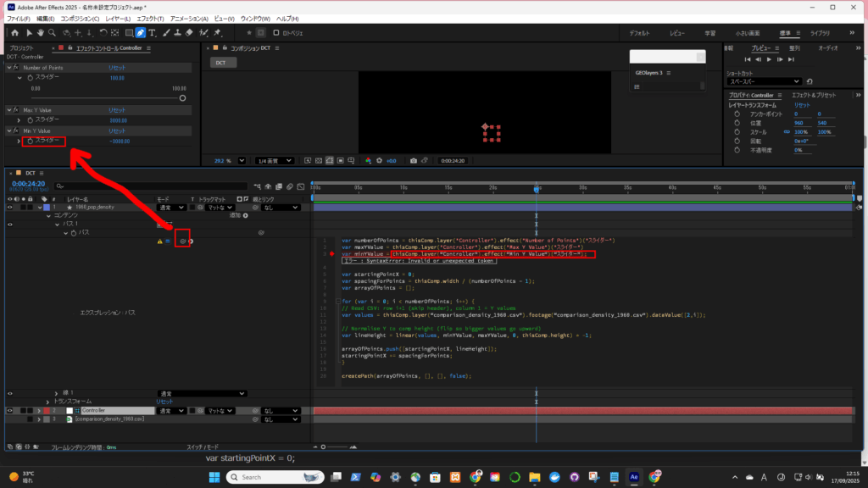Click the Home icon in the toolbar
Screen dimensions: 868x488
[x=14, y=33]
